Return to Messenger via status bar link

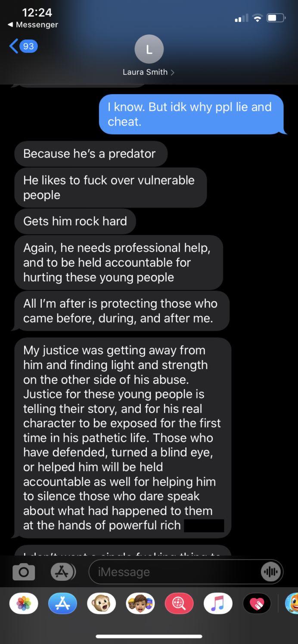click(x=33, y=25)
